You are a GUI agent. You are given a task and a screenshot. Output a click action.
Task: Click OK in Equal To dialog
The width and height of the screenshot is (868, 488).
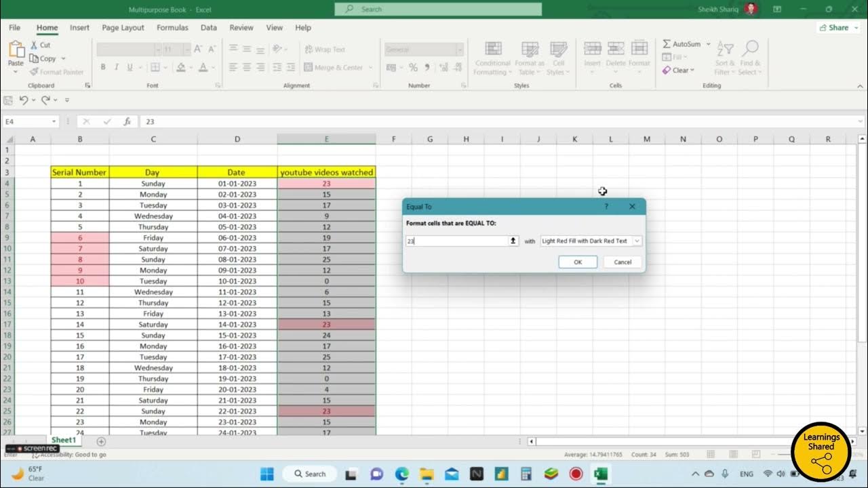578,262
